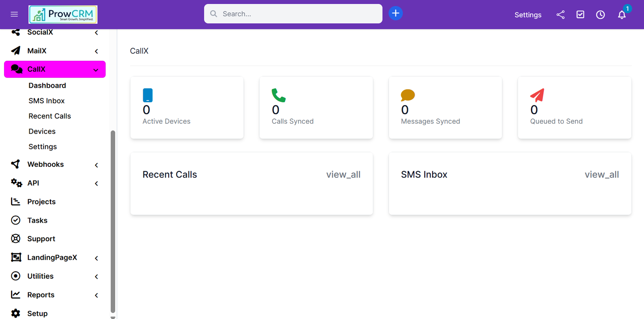Click the Messages Synced chat bubble icon
This screenshot has width=644, height=319.
tap(408, 95)
